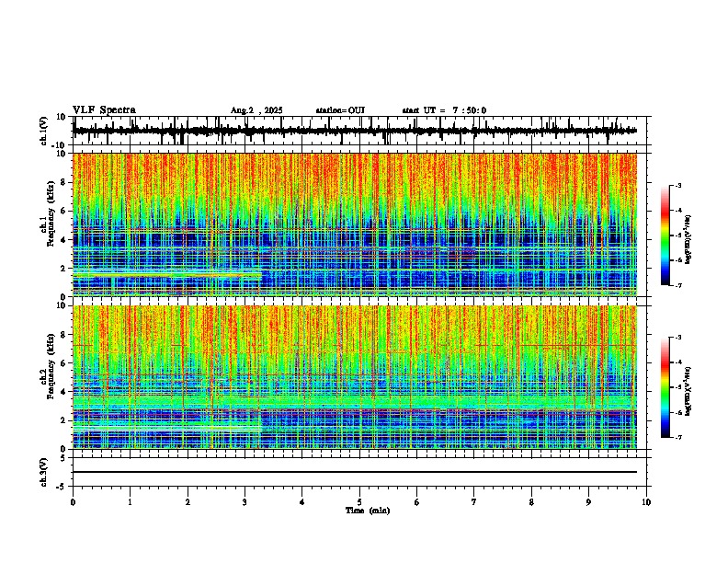
Task: Click the "station=OUI" header label
Action: click(x=340, y=110)
